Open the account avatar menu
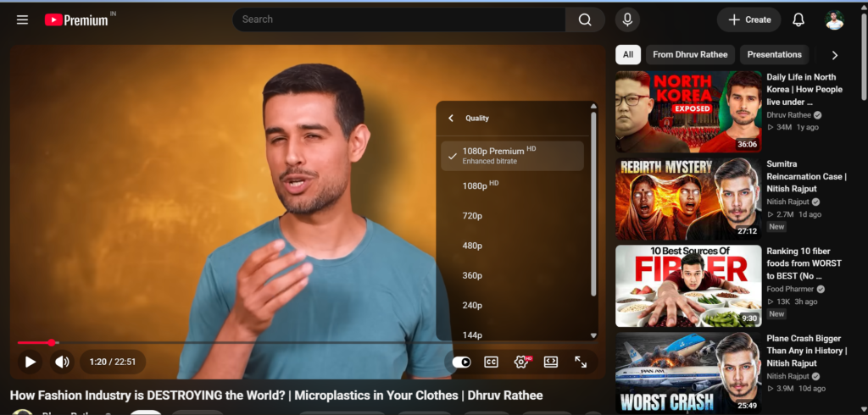 coord(834,20)
